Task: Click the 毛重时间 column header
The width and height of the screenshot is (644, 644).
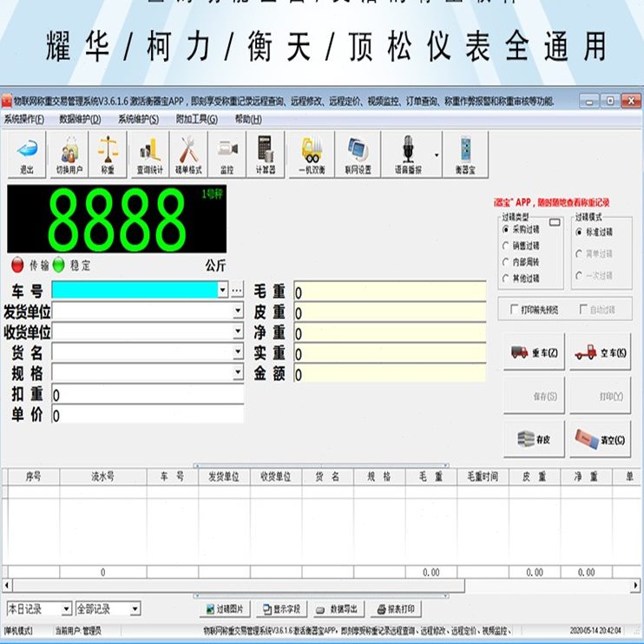Action: (483, 476)
